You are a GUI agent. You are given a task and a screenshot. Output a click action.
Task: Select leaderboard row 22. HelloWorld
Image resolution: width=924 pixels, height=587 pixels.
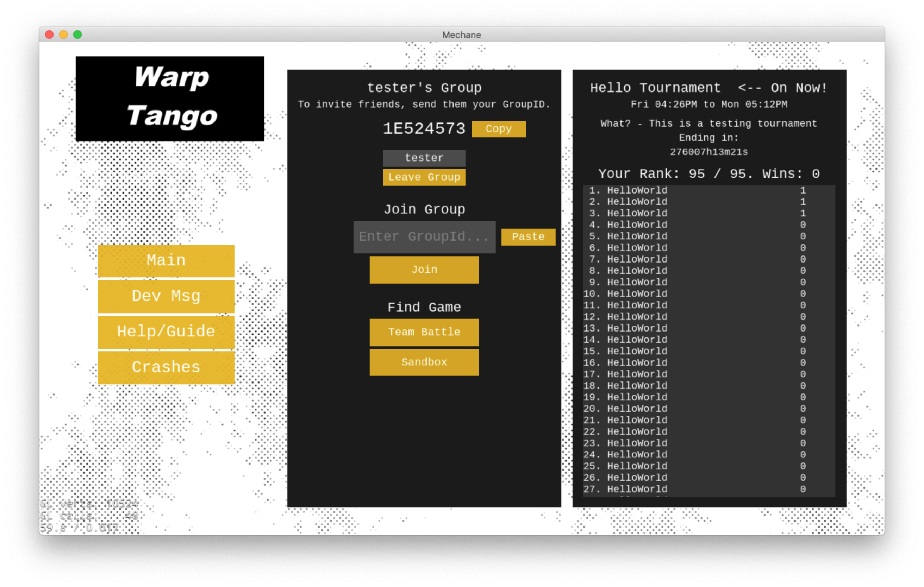click(709, 432)
